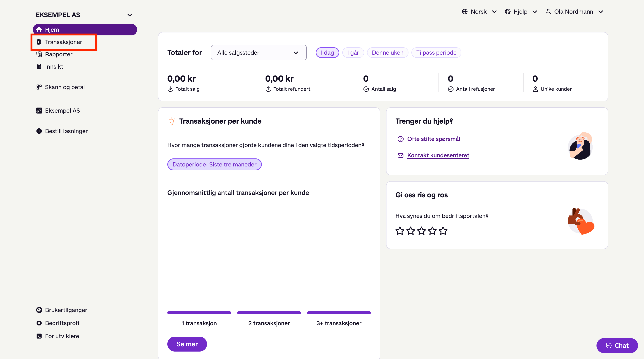Click the Bedriftsprofil hexagon icon
Screen dimensions: 644x359
[39, 323]
